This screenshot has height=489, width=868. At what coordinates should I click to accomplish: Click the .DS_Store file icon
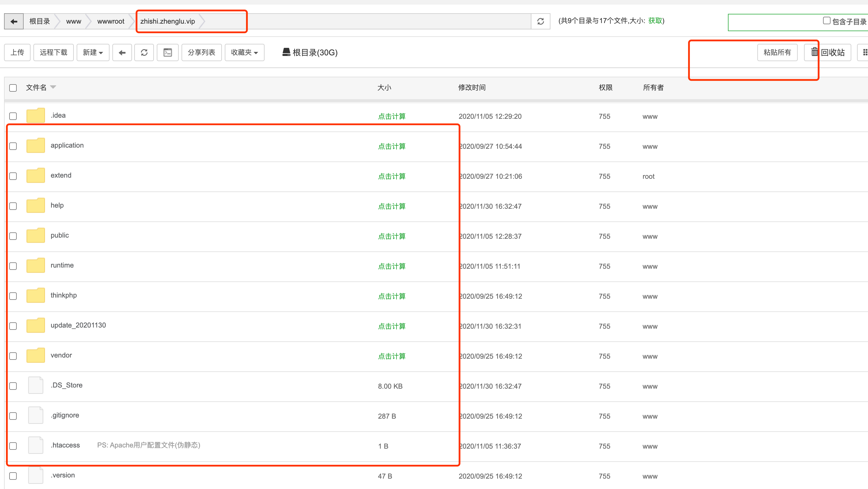pos(36,385)
